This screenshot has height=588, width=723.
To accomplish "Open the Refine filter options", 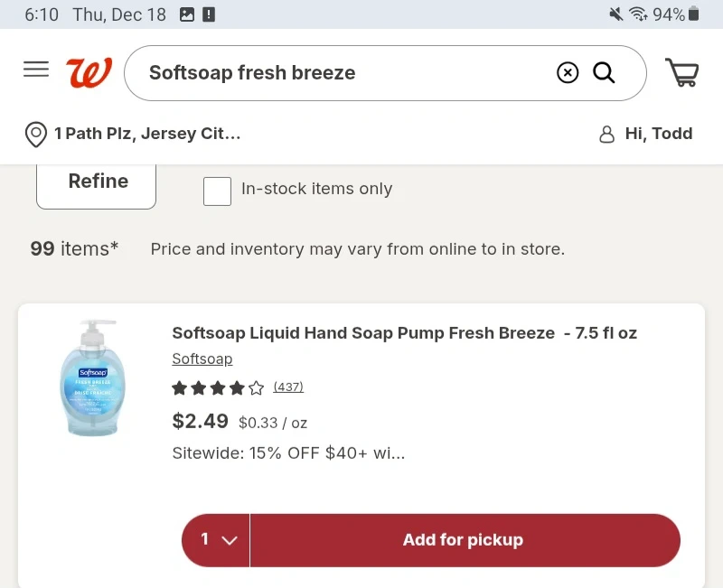I will 97,182.
